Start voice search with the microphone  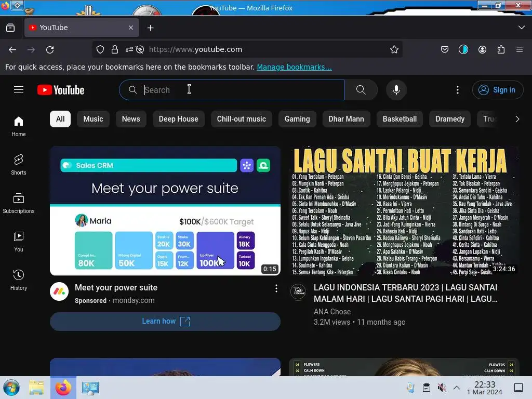coord(396,90)
